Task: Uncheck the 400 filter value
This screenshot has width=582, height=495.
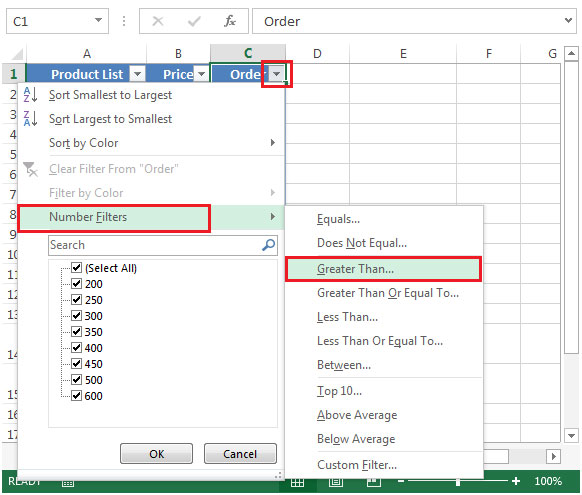Action: pyautogui.click(x=76, y=348)
